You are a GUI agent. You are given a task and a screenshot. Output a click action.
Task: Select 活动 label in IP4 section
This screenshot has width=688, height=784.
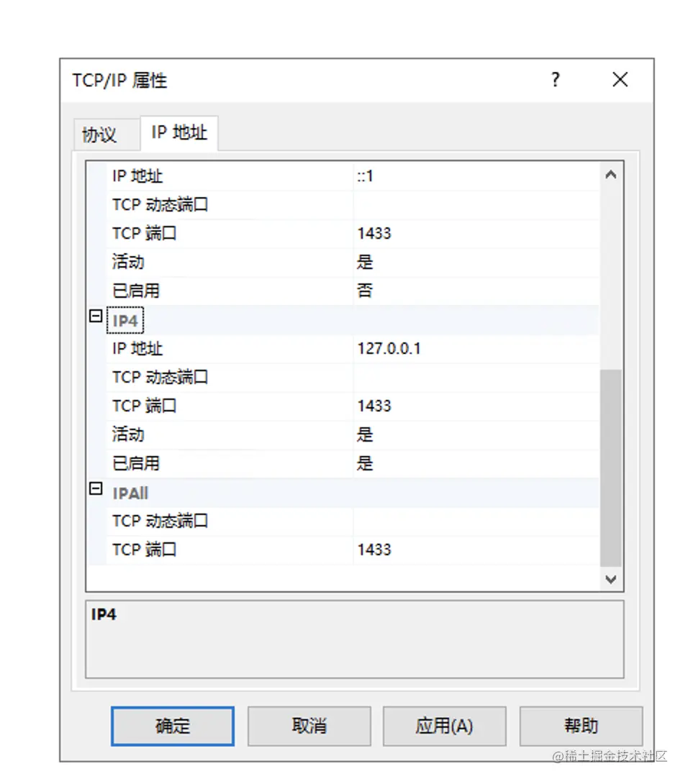pos(128,434)
